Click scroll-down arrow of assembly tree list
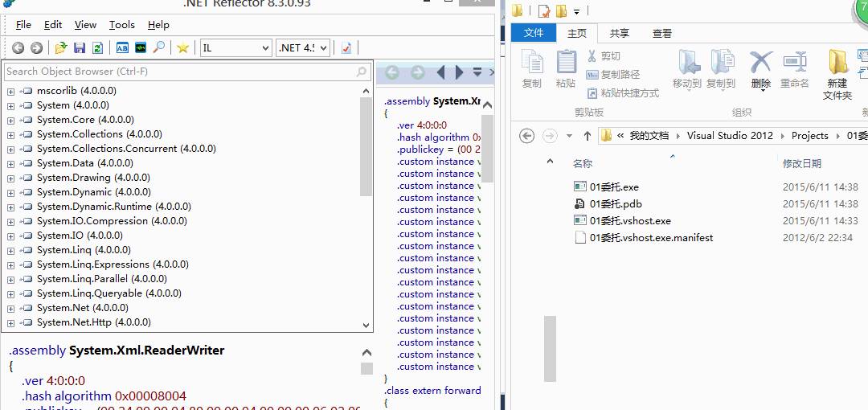 (x=366, y=326)
